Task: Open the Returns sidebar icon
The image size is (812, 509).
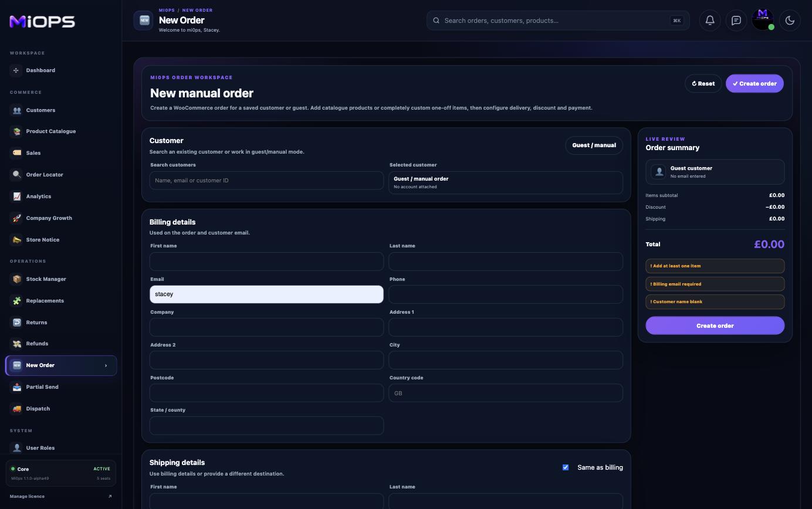Action: (x=16, y=323)
